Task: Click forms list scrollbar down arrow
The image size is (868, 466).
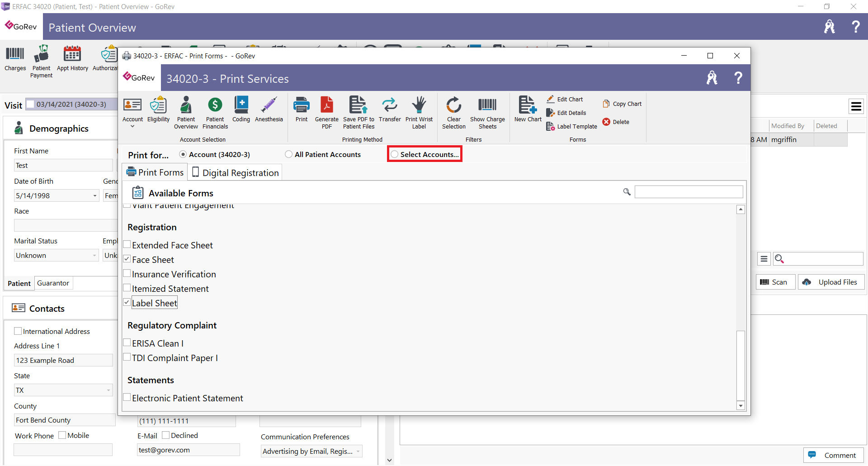Action: 741,406
